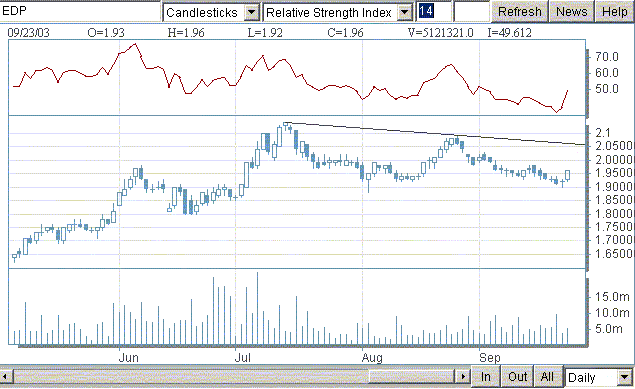Click the 50.0 RSI axis label
This screenshot has width=635, height=389.
pyautogui.click(x=607, y=89)
